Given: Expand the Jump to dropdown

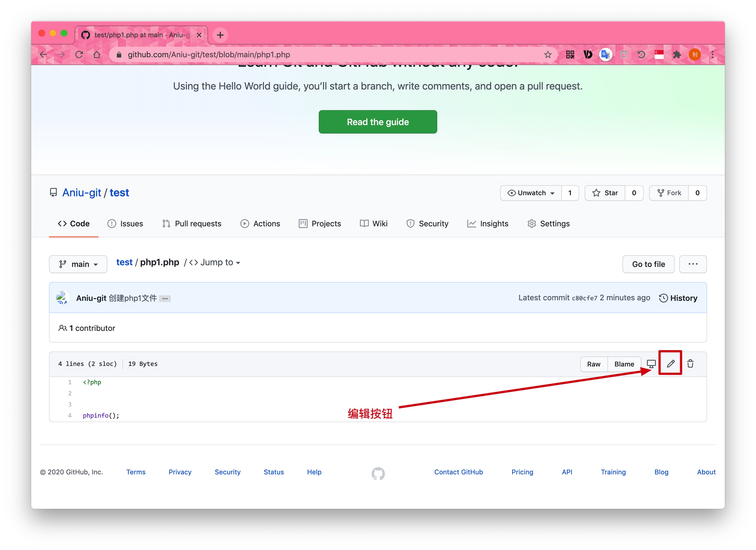Looking at the screenshot, I should [215, 262].
